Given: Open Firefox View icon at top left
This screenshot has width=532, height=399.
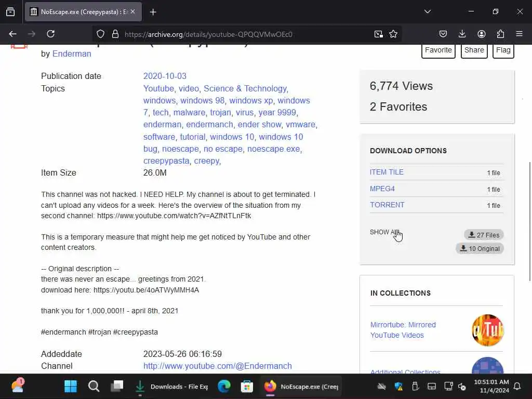Looking at the screenshot, I should (10, 12).
